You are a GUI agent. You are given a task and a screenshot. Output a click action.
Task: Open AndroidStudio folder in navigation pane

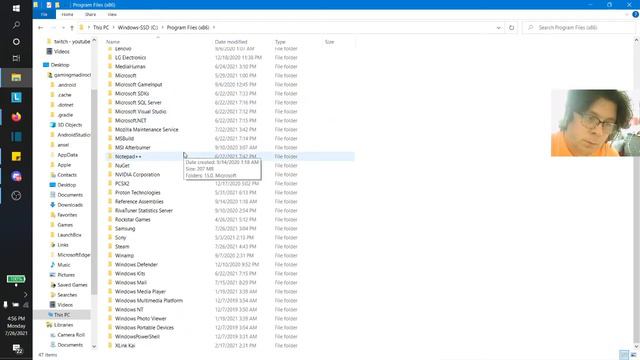73,135
